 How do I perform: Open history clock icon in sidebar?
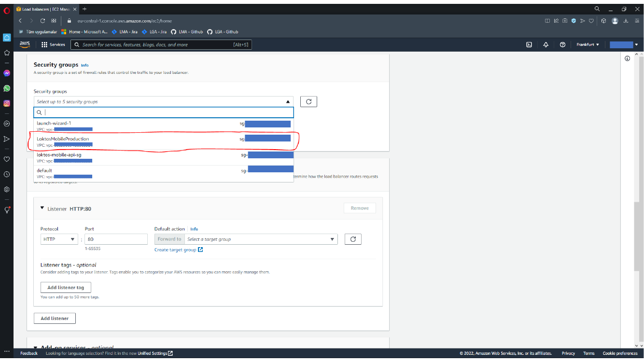pyautogui.click(x=7, y=174)
